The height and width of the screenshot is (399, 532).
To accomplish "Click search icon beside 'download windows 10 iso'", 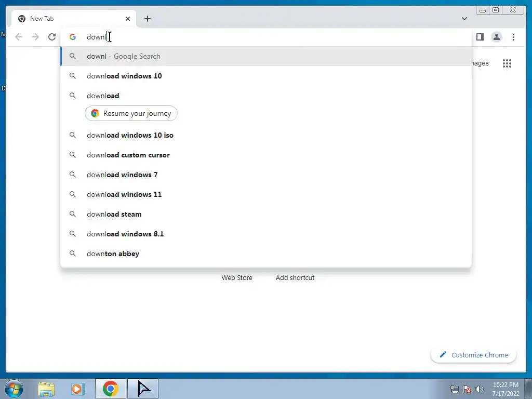I will point(73,135).
